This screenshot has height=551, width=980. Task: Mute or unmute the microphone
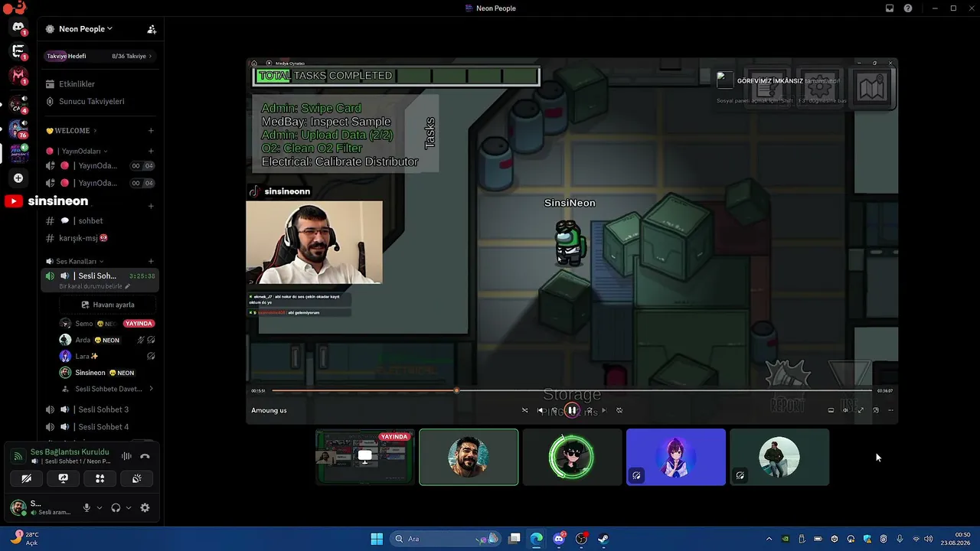(87, 507)
